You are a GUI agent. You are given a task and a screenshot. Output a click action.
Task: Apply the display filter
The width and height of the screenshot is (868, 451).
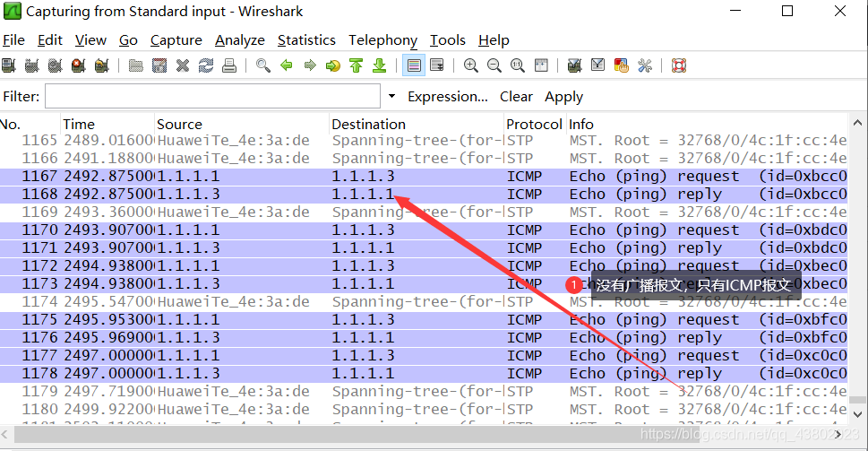point(563,97)
